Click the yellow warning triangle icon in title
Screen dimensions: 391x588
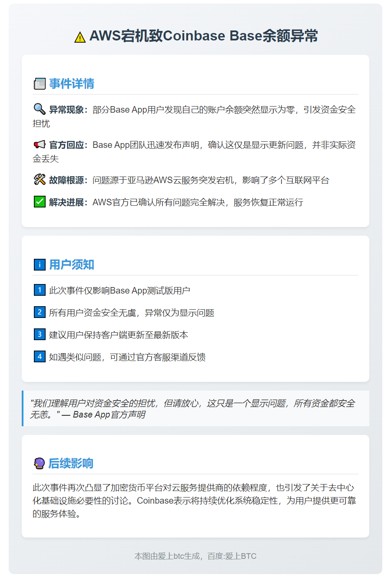coord(80,37)
